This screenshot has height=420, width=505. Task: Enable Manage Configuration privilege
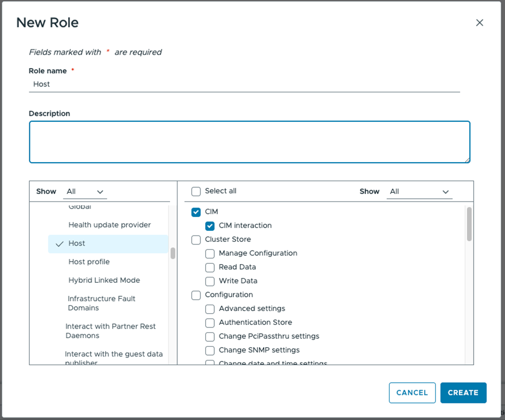click(209, 254)
